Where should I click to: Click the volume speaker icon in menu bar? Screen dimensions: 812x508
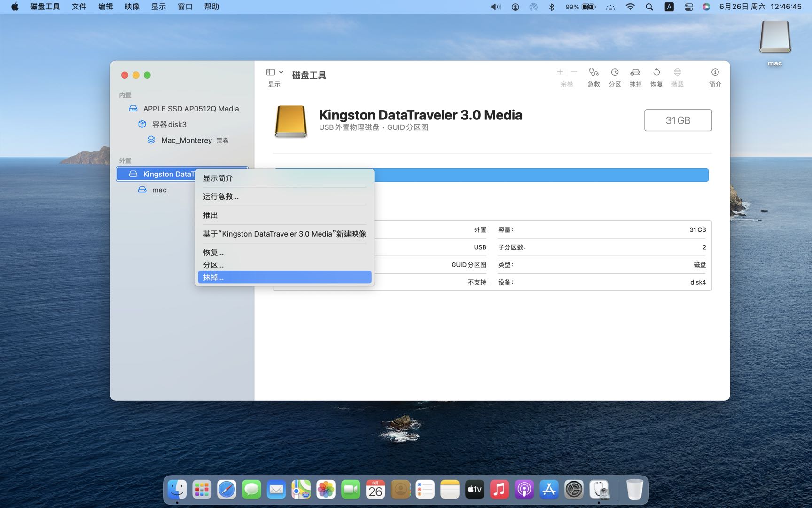click(496, 7)
